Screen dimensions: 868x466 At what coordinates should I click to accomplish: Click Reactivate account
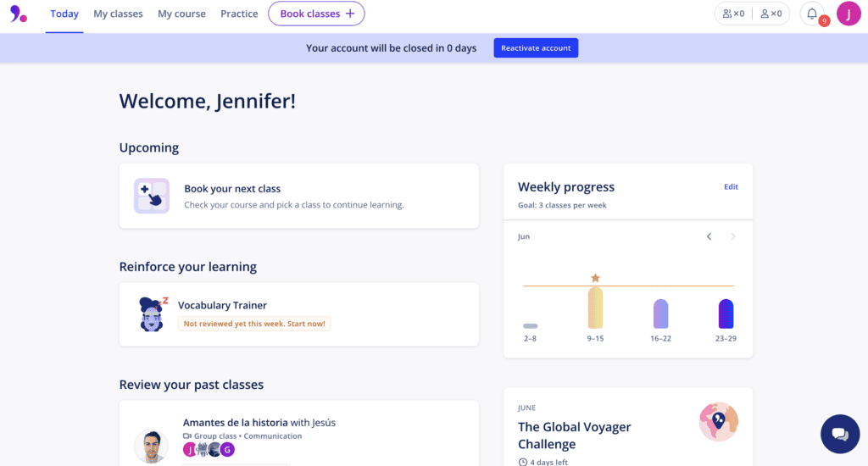click(x=536, y=48)
